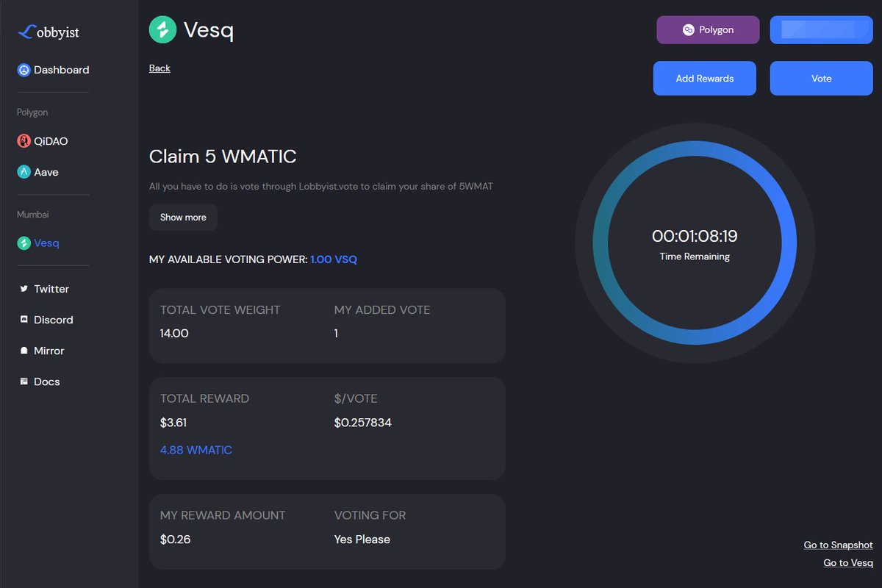Click the 4.88 WMATIC reward text
The width and height of the screenshot is (882, 588).
coord(196,450)
